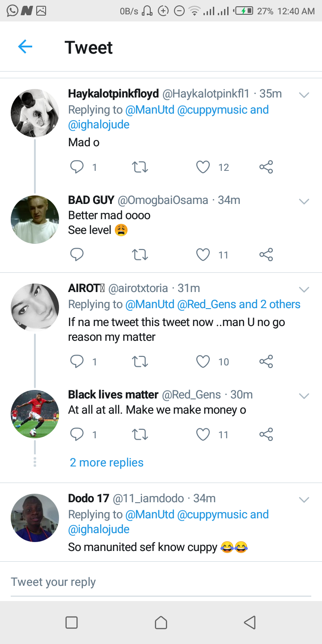Share BAD GUY's tweet using share icon
The width and height of the screenshot is (322, 644).
pos(266,255)
